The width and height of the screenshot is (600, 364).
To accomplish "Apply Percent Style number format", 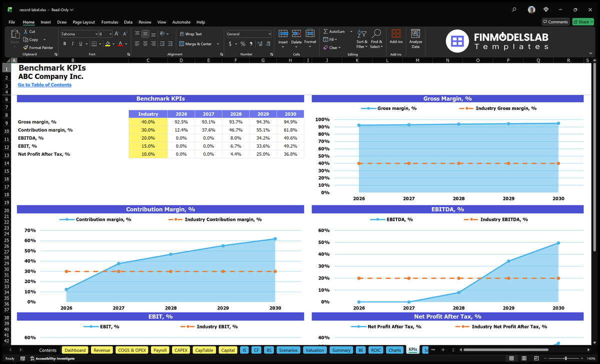I will (243, 44).
